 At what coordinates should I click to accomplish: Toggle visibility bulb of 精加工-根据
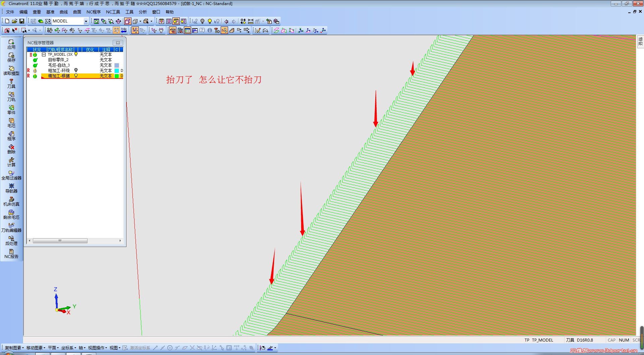pos(76,75)
